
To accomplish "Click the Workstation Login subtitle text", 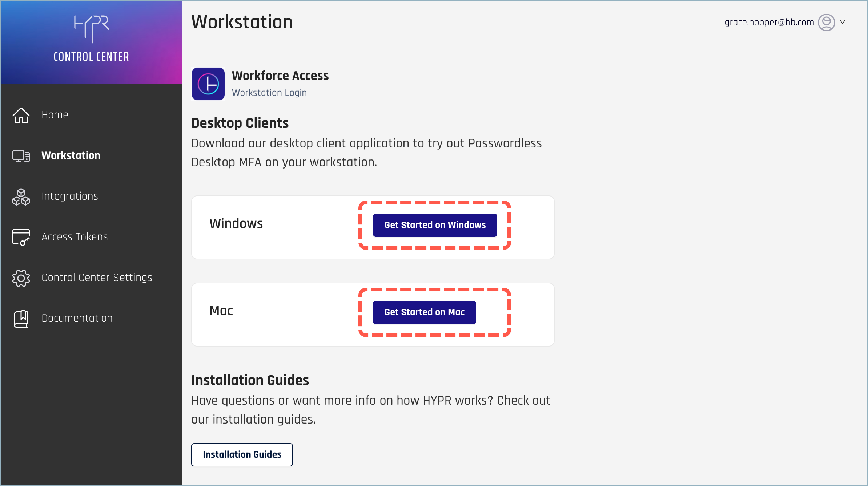I will tap(269, 93).
